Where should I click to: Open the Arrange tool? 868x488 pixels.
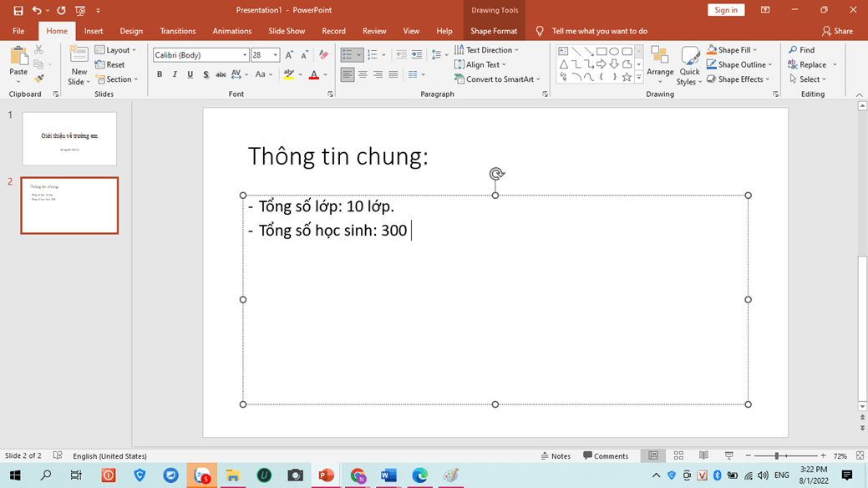[x=659, y=64]
